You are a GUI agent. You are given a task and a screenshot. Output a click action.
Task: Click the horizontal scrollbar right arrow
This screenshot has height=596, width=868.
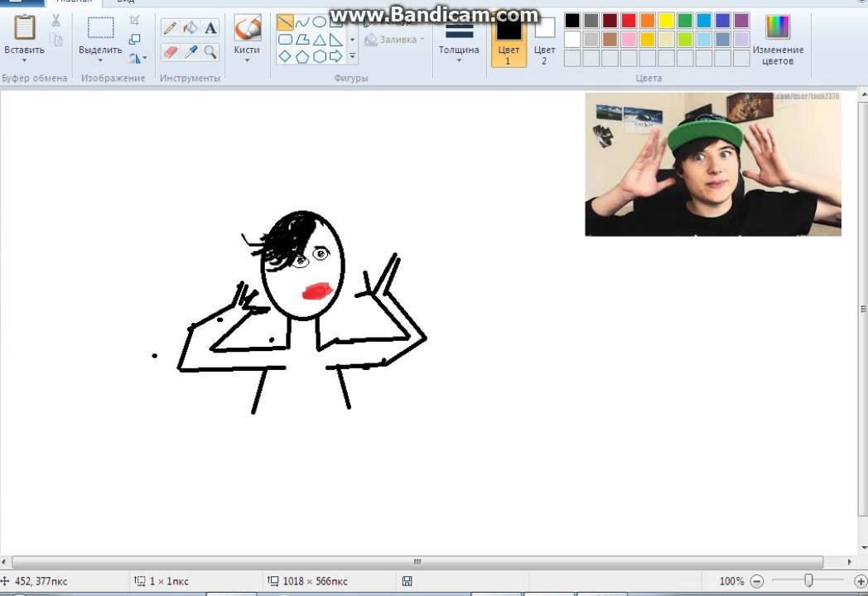[x=831, y=562]
